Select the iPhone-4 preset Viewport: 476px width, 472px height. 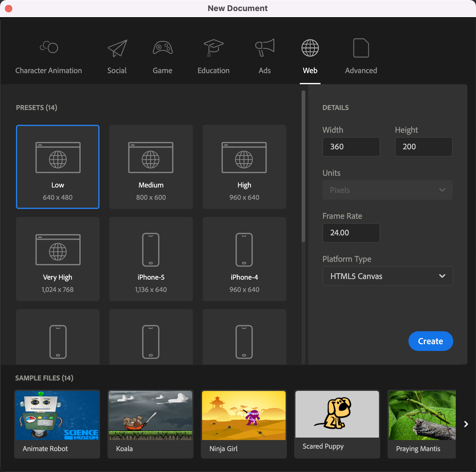click(x=244, y=259)
